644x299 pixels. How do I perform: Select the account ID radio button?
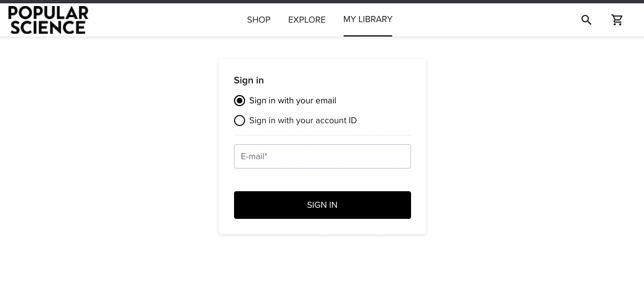[x=240, y=120]
